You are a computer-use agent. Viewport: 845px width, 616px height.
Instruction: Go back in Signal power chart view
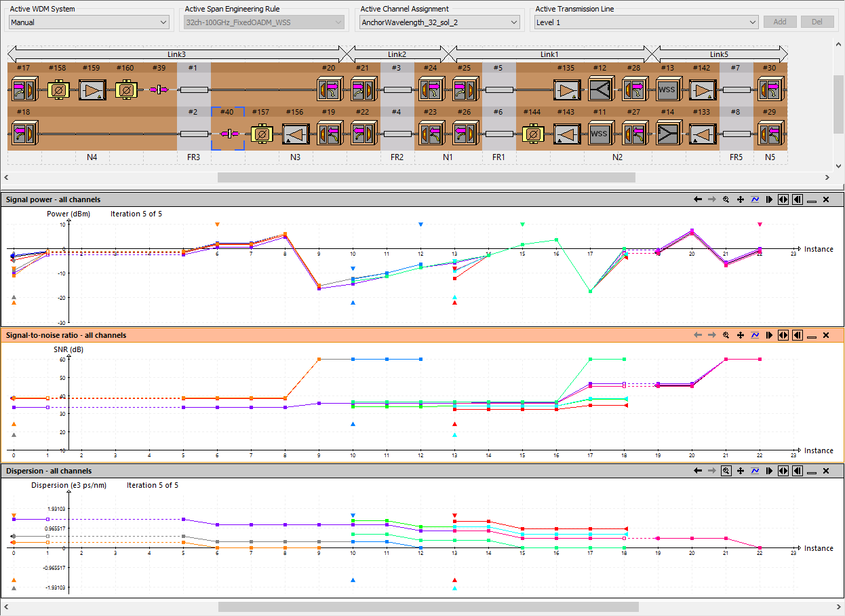tap(698, 199)
